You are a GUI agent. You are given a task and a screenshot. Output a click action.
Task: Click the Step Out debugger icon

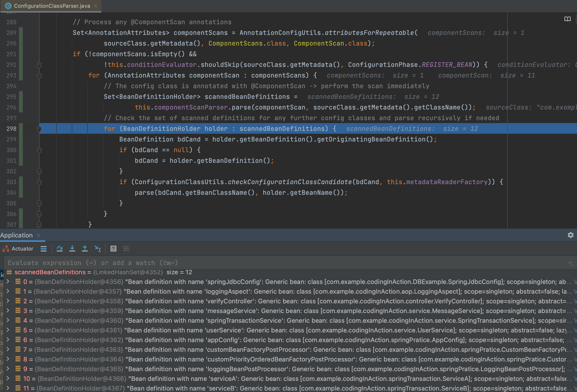pos(85,249)
